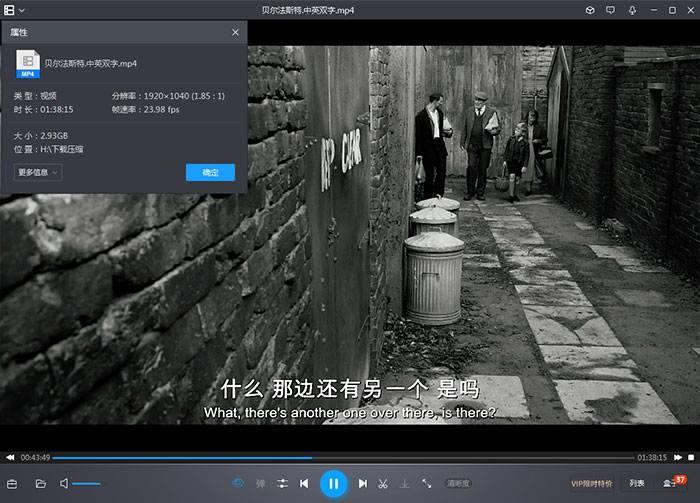Open file using the folder icon
700x503 pixels.
coord(41,484)
